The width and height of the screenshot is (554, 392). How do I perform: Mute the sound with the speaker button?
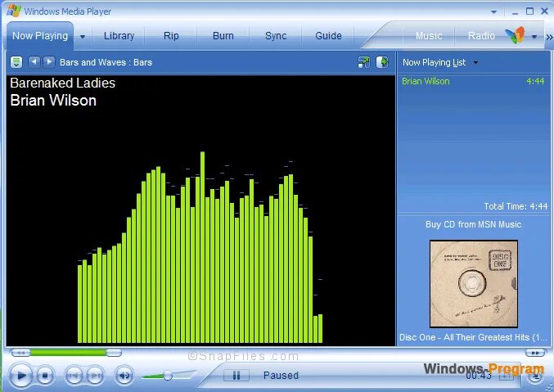pos(124,376)
